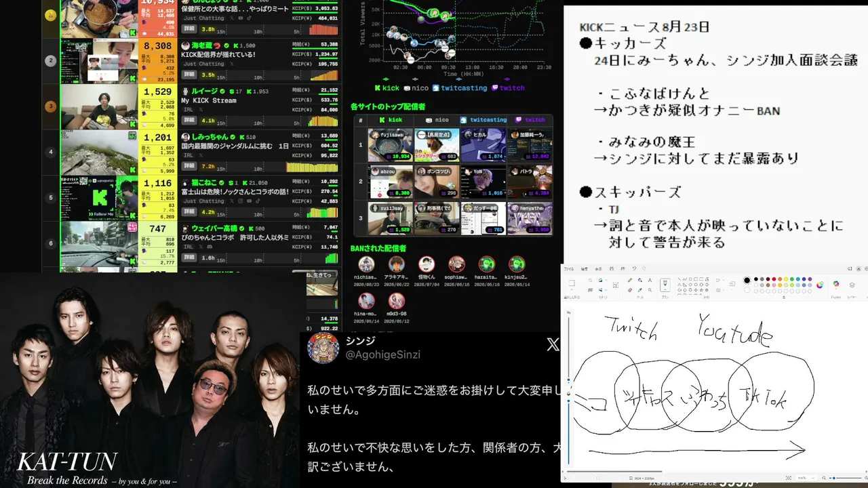Click the stream title 'My KICK Stream'
Screen dimensions: 868x488
[209, 100]
